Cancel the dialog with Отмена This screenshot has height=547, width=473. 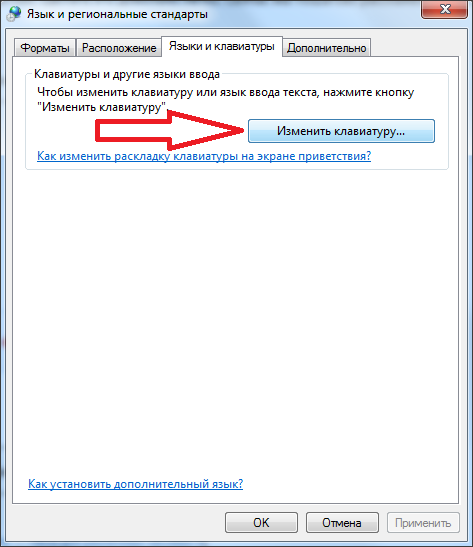(342, 523)
